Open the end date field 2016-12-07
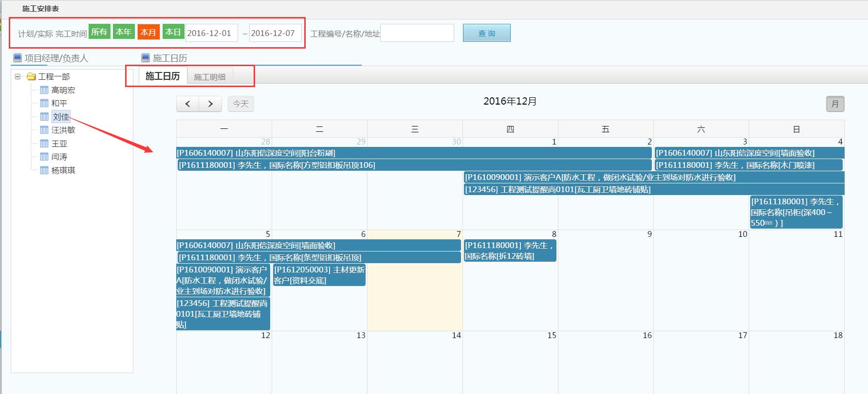Image resolution: width=868 pixels, height=394 pixels. [275, 33]
